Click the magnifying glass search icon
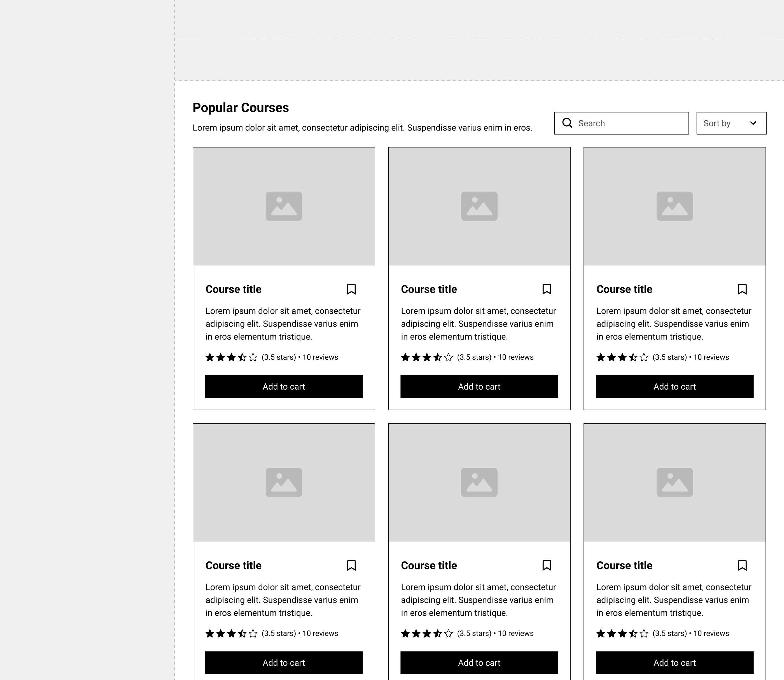The height and width of the screenshot is (680, 784). tap(567, 123)
